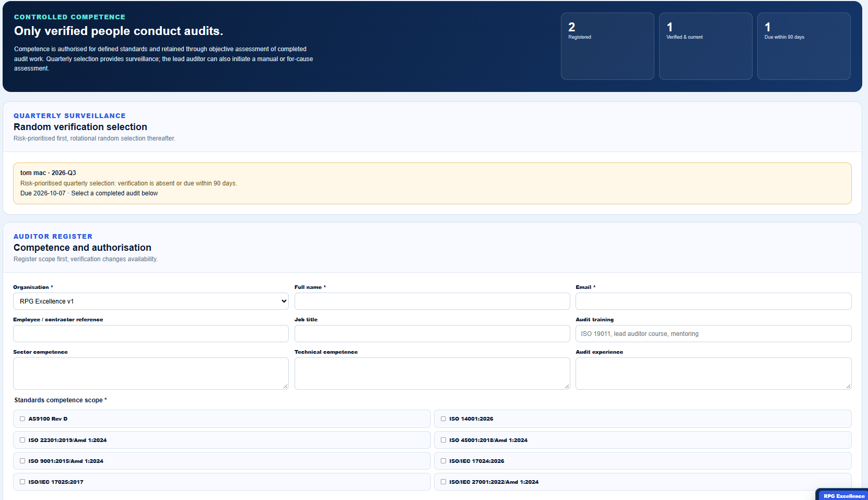868x500 pixels.
Task: Open the tom mac 2026-Q3 selection notice
Action: [x=432, y=183]
